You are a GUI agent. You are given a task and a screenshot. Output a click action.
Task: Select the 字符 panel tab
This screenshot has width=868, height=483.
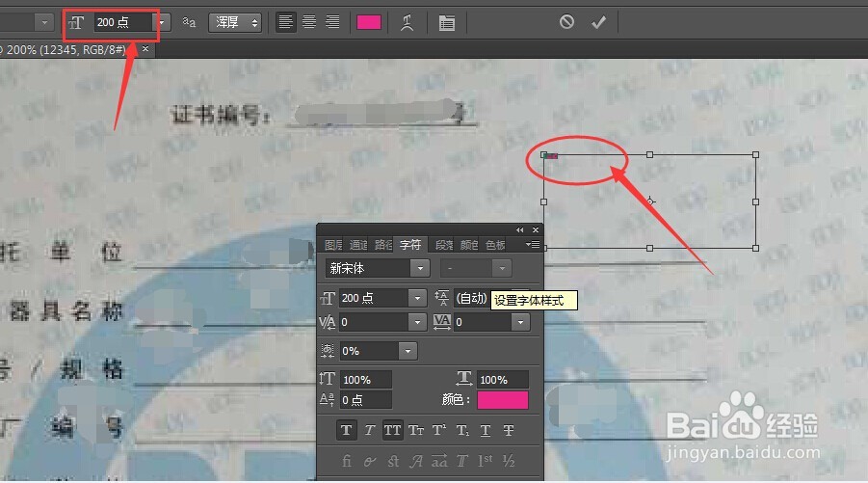[x=410, y=245]
